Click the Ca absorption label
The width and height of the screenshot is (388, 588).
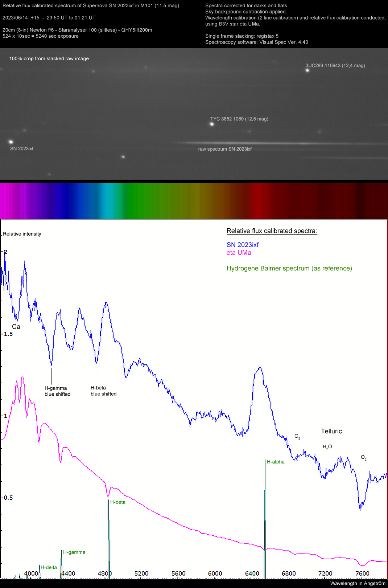point(16,327)
